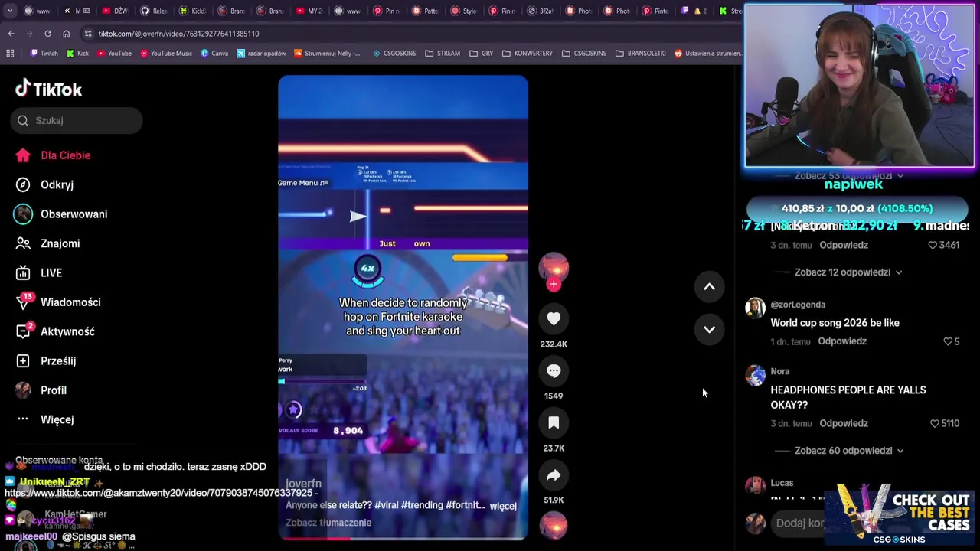Open browser apps grid icon
The height and width of the screenshot is (551, 980).
click(x=10, y=54)
